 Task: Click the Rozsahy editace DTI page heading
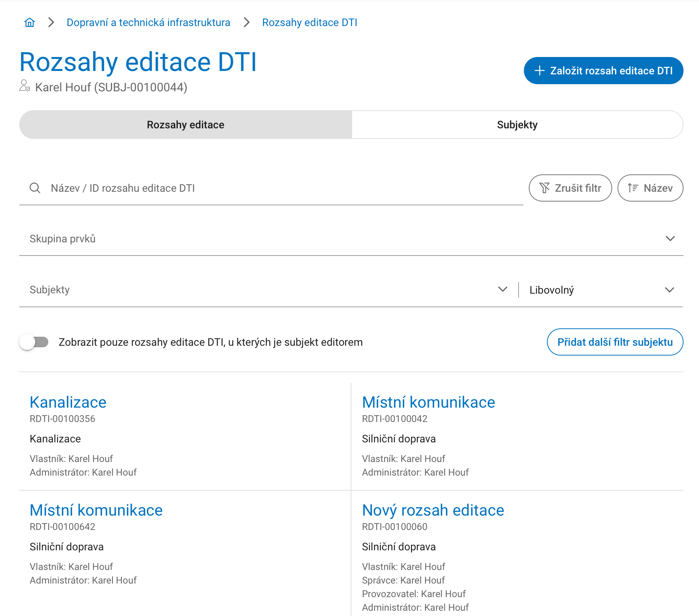[x=138, y=62]
